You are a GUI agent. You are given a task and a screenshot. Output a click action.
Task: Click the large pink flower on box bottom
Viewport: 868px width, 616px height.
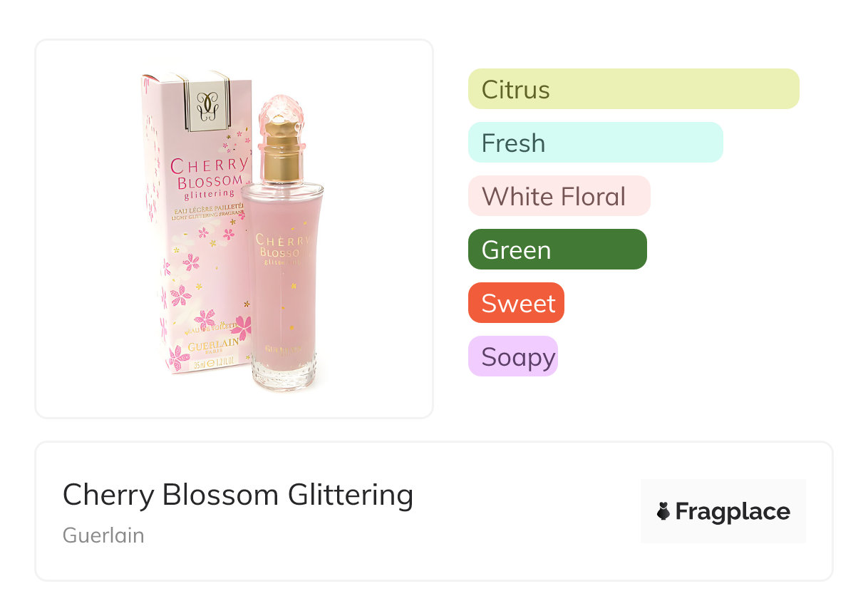(242, 328)
